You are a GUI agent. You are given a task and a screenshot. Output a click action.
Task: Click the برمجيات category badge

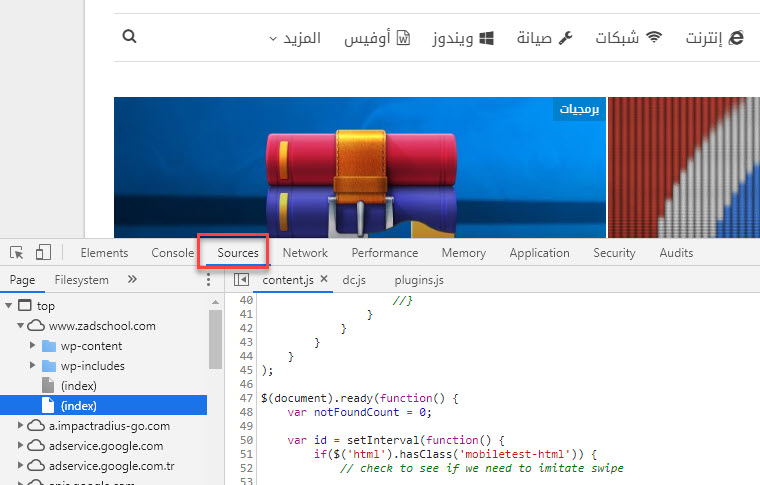579,109
